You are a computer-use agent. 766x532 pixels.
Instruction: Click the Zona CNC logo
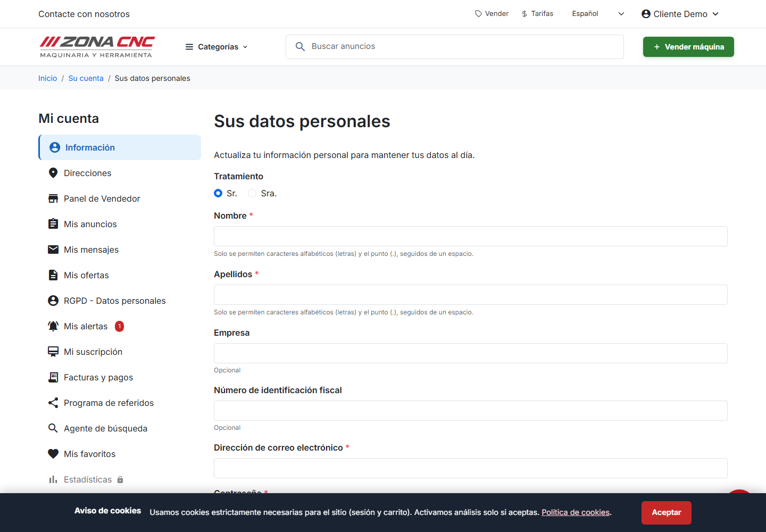click(97, 47)
